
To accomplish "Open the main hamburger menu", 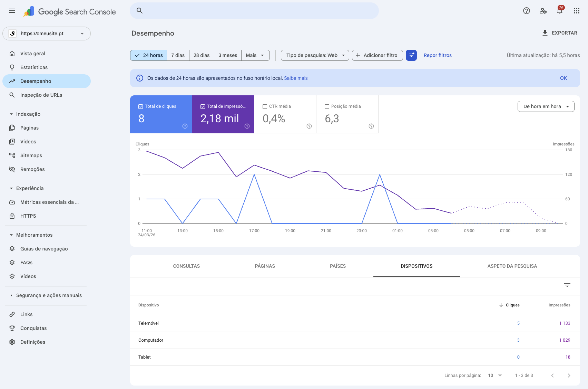I will (x=12, y=11).
